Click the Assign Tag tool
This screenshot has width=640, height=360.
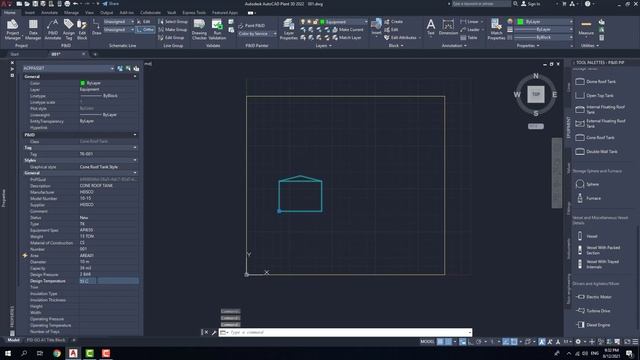(x=69, y=29)
